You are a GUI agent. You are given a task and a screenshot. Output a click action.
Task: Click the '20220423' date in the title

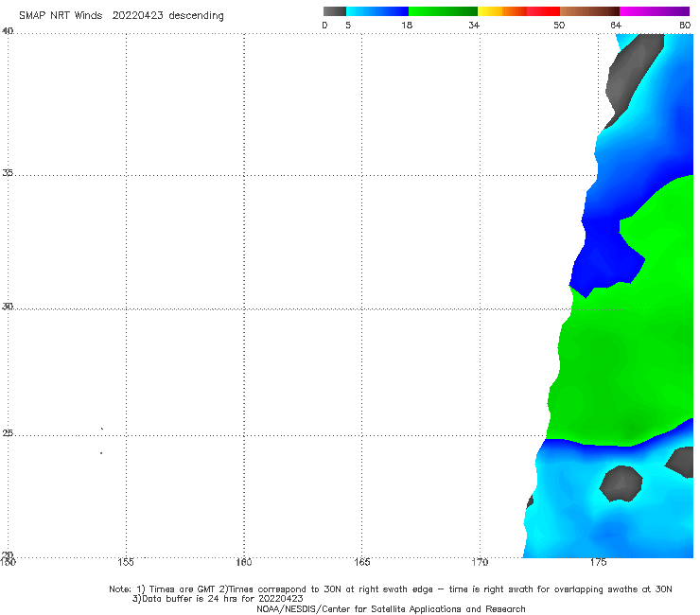[137, 15]
